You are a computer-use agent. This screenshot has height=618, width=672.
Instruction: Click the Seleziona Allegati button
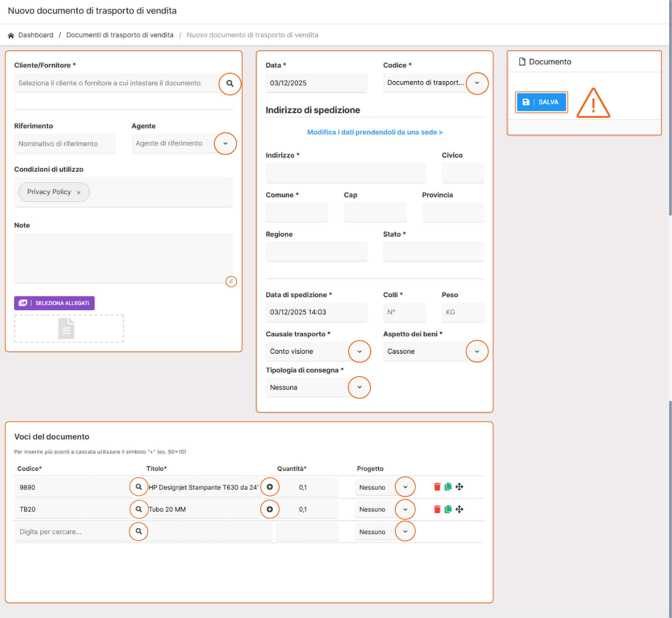click(55, 303)
